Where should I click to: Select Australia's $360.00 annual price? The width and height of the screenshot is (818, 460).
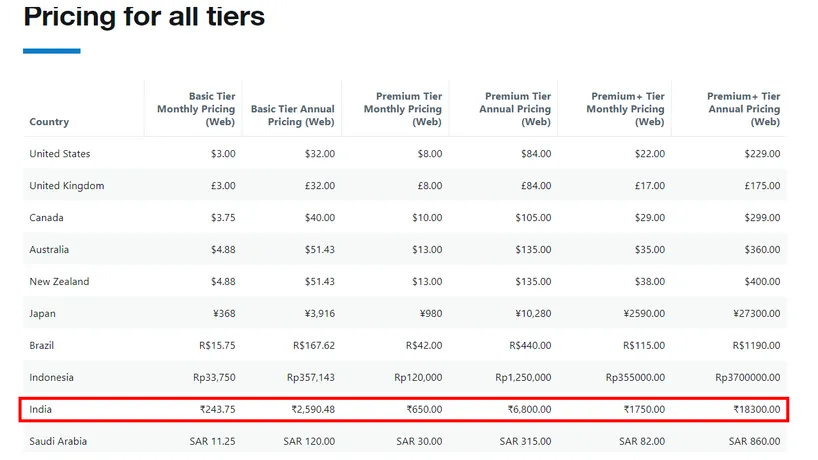(762, 250)
